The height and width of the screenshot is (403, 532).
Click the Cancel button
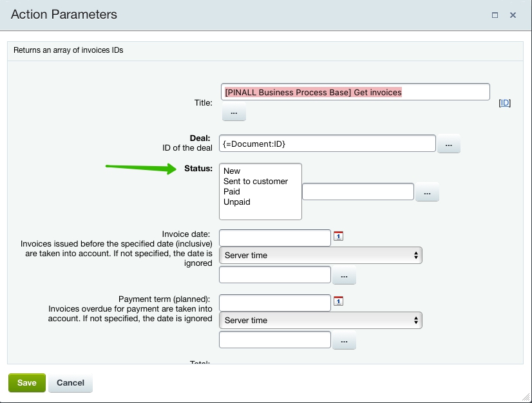pyautogui.click(x=71, y=383)
